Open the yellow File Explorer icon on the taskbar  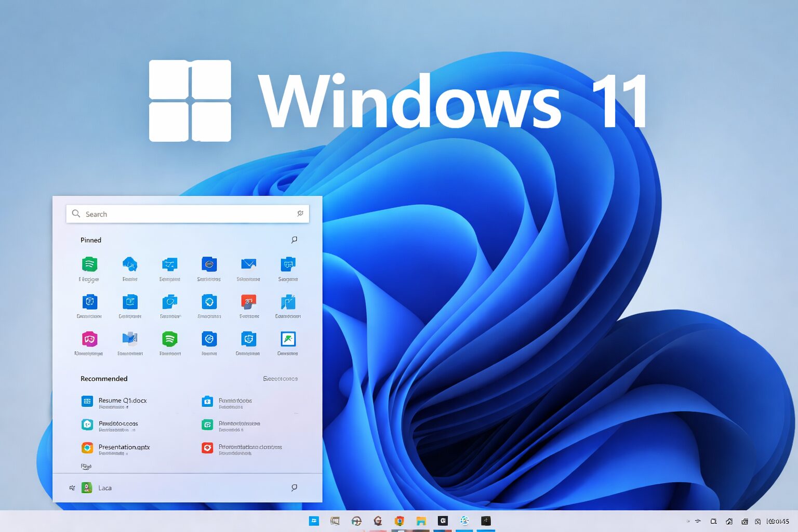pos(421,521)
